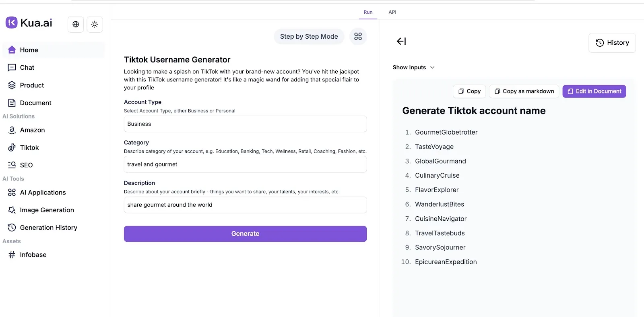Select the Tiktok icon under AI Solutions
The image size is (644, 317).
(12, 147)
